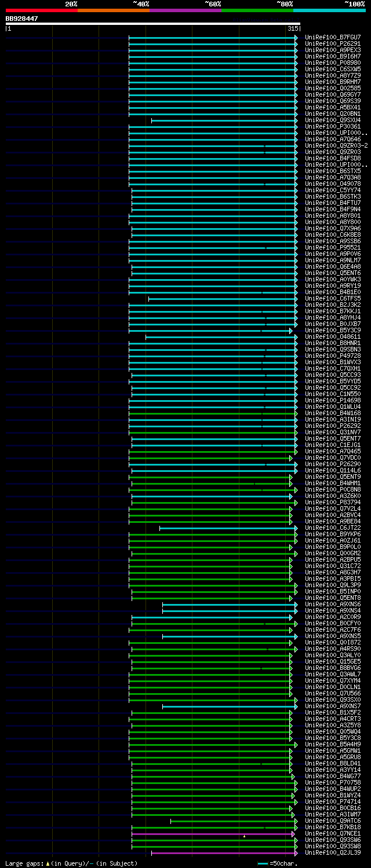Click the orange ~40% identity legend swatch
The image size is (371, 868).
pos(113,10)
